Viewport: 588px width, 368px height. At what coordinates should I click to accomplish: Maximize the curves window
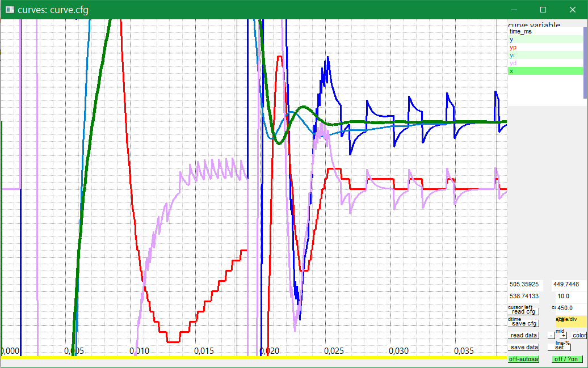(543, 10)
